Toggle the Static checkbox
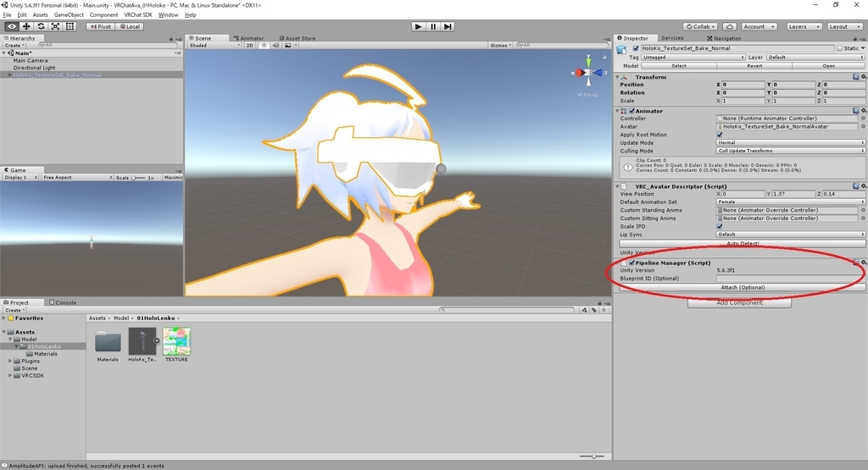The width and height of the screenshot is (868, 470). 840,48
